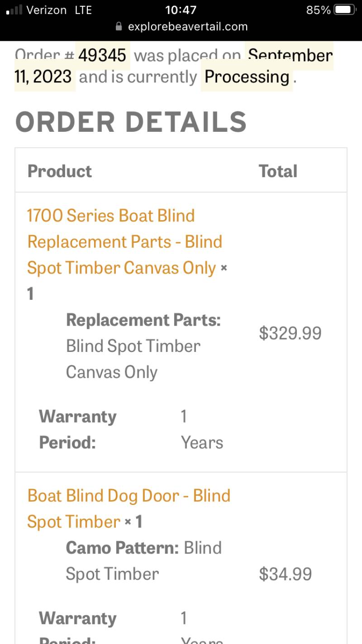Tap the Camo Pattern label
This screenshot has height=644, width=362.
coord(123,548)
